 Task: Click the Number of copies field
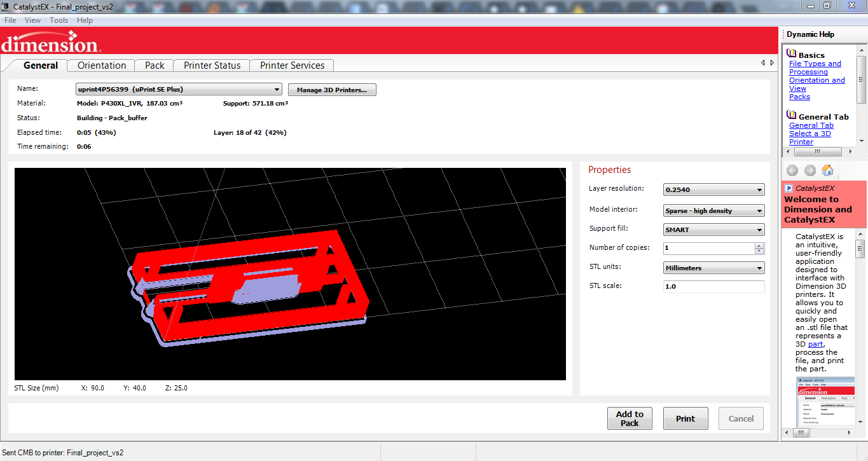(x=708, y=248)
